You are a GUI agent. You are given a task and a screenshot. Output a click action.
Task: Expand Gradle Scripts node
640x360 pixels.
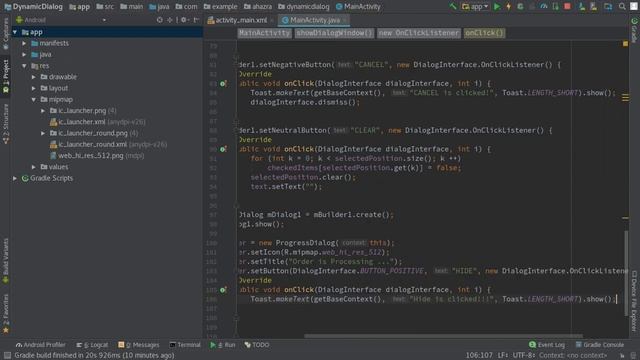(15, 178)
